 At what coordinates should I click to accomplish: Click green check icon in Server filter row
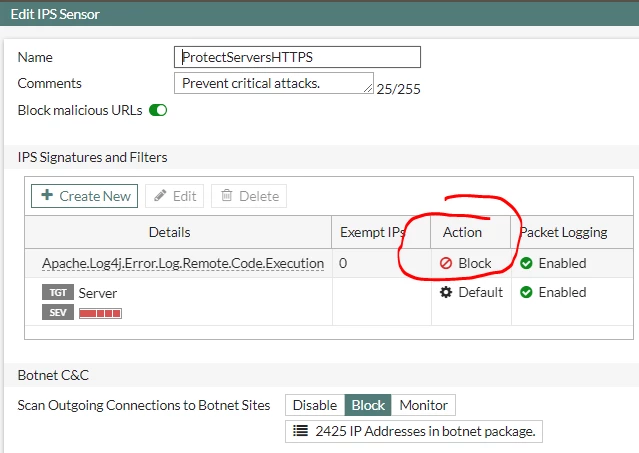coord(526,292)
